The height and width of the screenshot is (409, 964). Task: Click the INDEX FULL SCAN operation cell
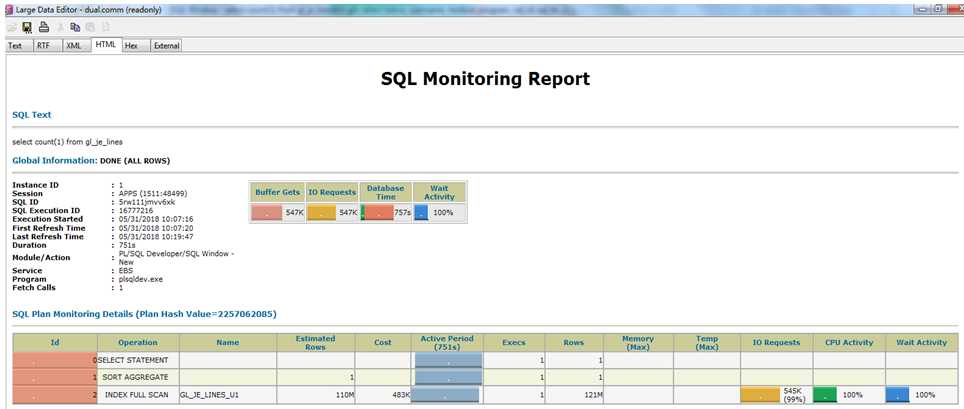coord(136,394)
